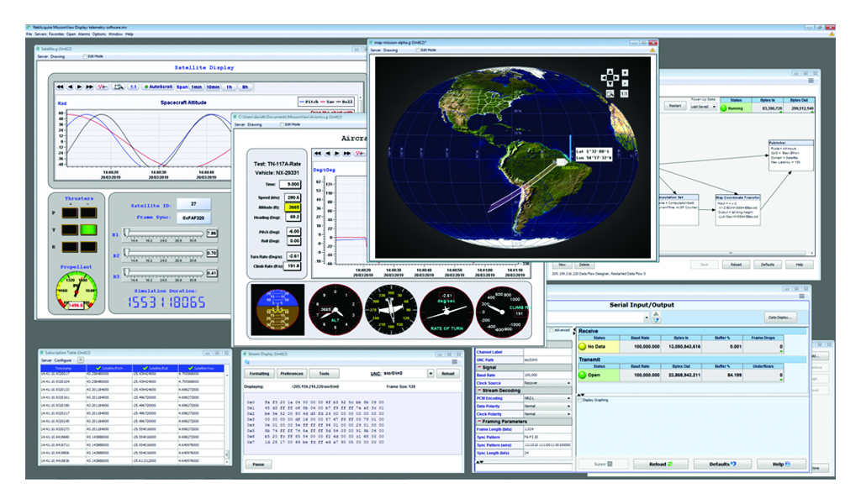Click the B2 thruster slider
Image resolution: width=861 pixels, height=504 pixels.
point(164,253)
